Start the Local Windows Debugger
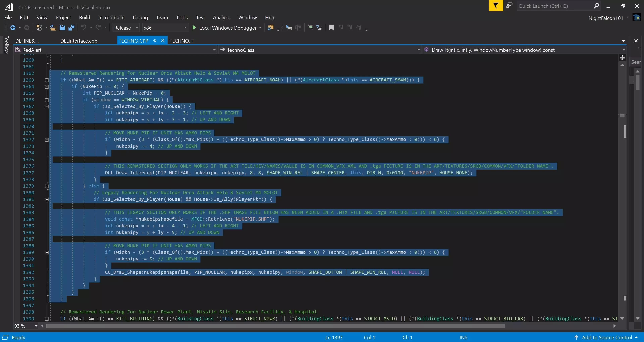The height and width of the screenshot is (342, 644). pos(225,28)
